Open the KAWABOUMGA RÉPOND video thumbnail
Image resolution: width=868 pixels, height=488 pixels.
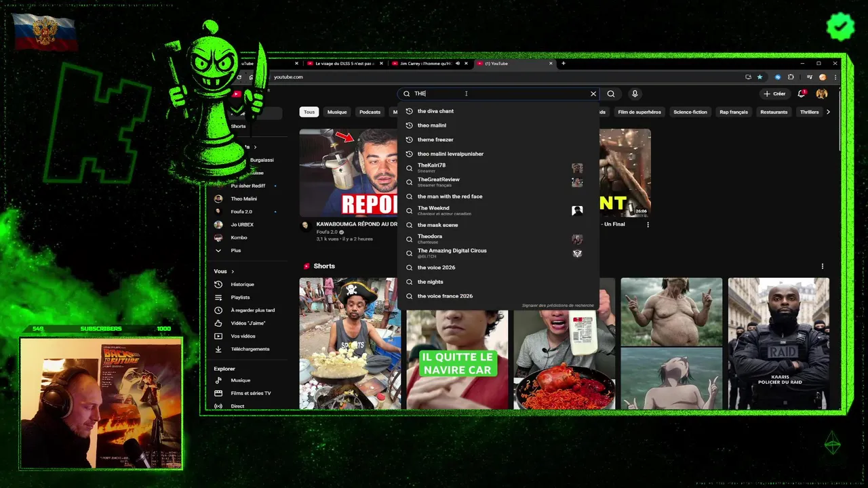[349, 173]
